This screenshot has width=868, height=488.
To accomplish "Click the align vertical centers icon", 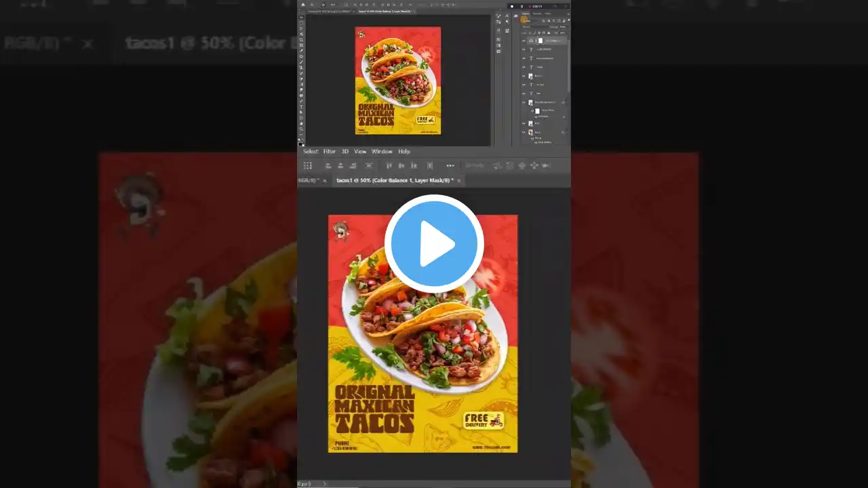I will coord(401,165).
